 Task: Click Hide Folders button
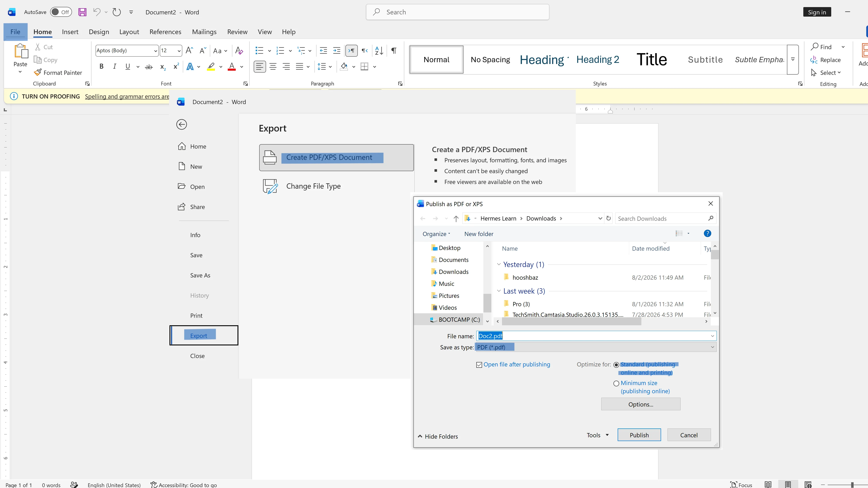(438, 436)
